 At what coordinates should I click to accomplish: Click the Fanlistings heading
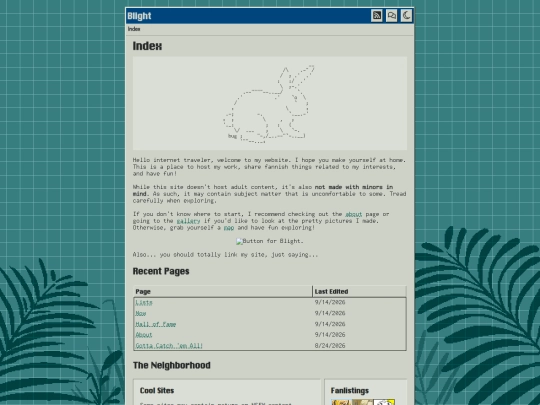(350, 391)
